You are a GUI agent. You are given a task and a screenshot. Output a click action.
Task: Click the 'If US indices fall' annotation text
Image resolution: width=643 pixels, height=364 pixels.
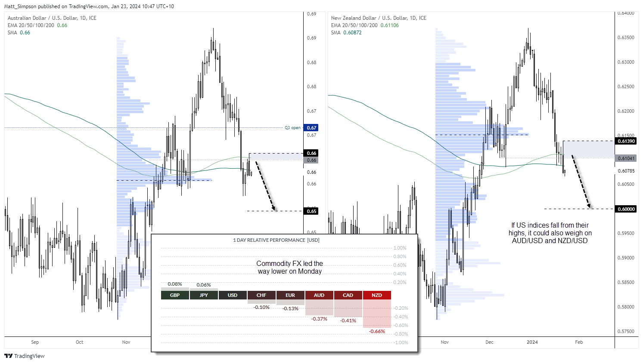[x=550, y=233]
